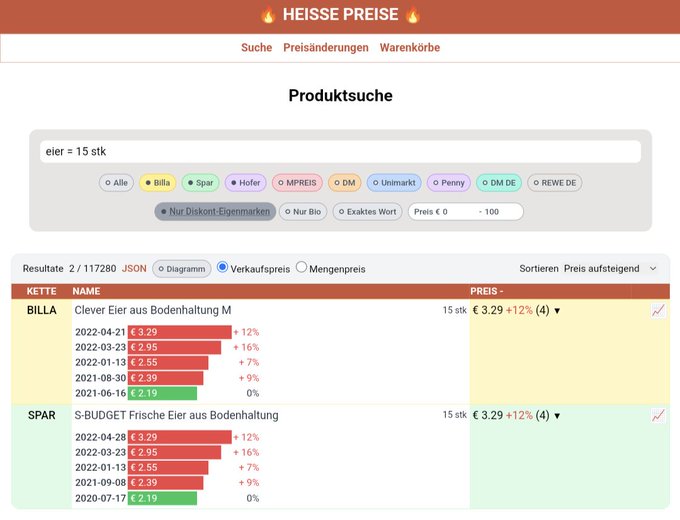Enable the Nur Bio filter
Viewport: 680px width, 520px height.
point(303,212)
